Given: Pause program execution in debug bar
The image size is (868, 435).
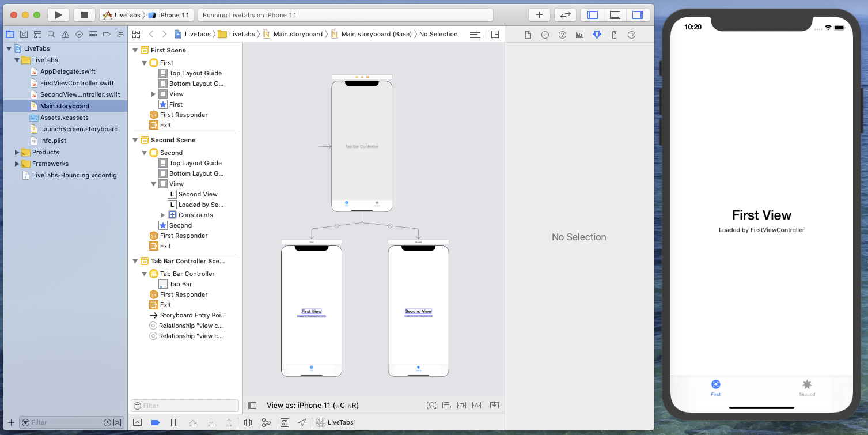Looking at the screenshot, I should pos(174,422).
